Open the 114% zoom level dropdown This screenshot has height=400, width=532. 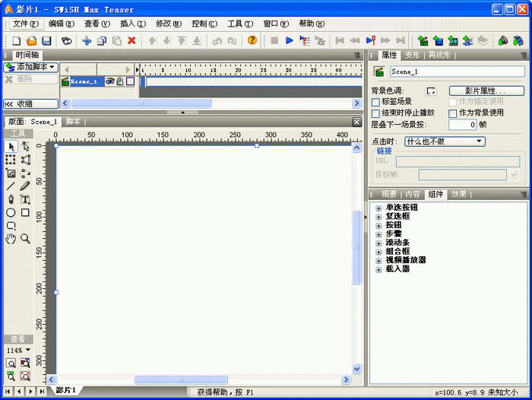click(x=18, y=350)
